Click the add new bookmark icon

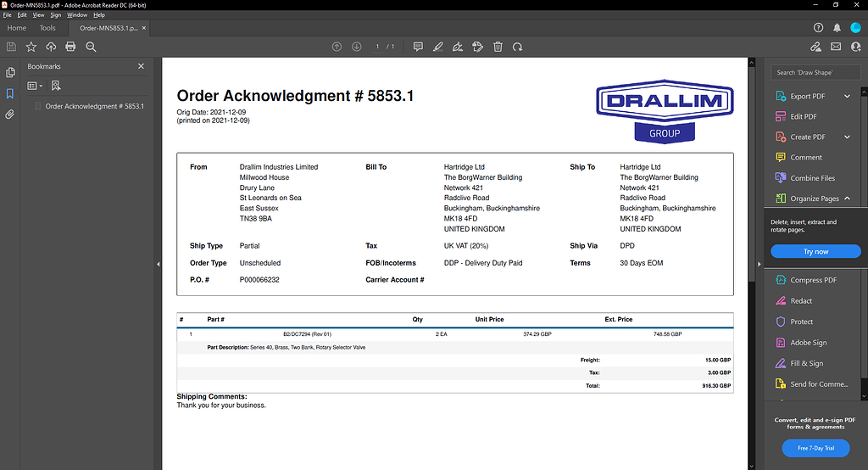(56, 86)
